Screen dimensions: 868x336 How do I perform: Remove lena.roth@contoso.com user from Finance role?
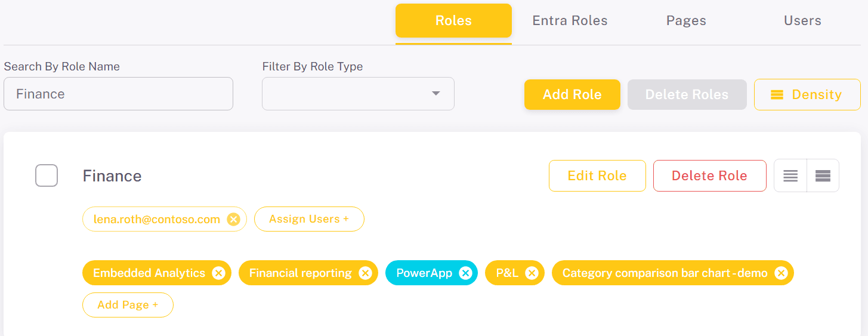[234, 220]
